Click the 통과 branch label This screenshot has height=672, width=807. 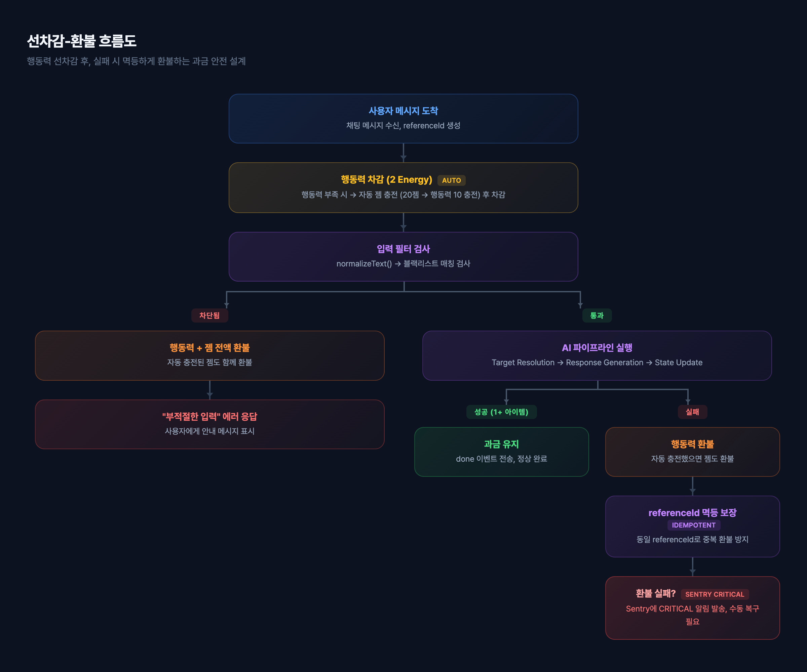597,315
